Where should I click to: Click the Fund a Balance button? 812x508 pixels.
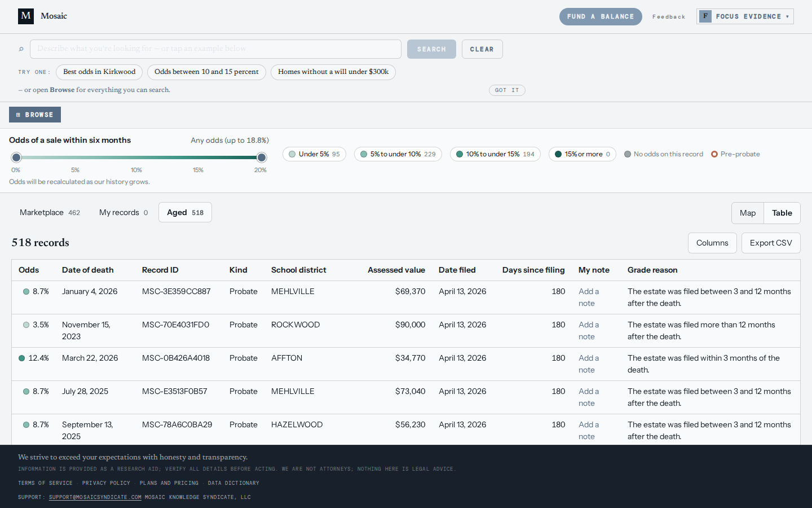tap(601, 16)
